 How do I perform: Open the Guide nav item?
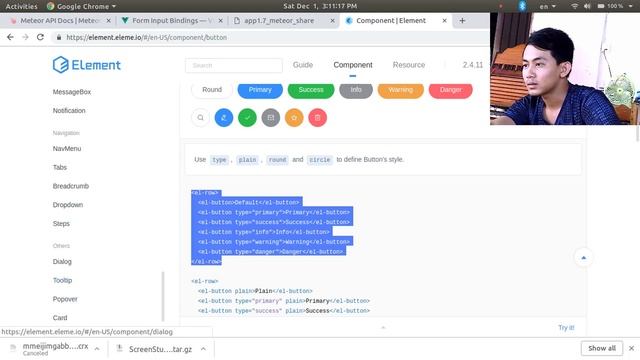point(303,65)
